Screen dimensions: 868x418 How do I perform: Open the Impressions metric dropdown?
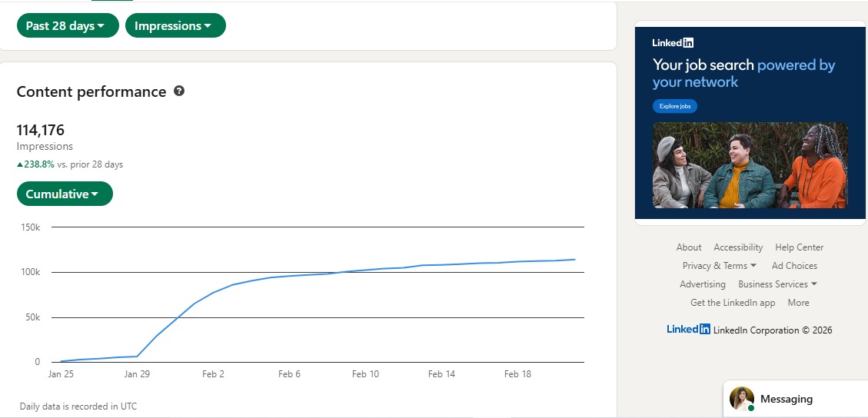pyautogui.click(x=175, y=25)
